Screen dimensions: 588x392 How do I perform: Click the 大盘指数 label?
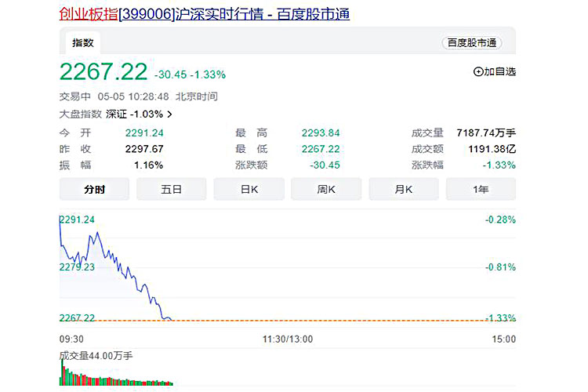tap(80, 114)
